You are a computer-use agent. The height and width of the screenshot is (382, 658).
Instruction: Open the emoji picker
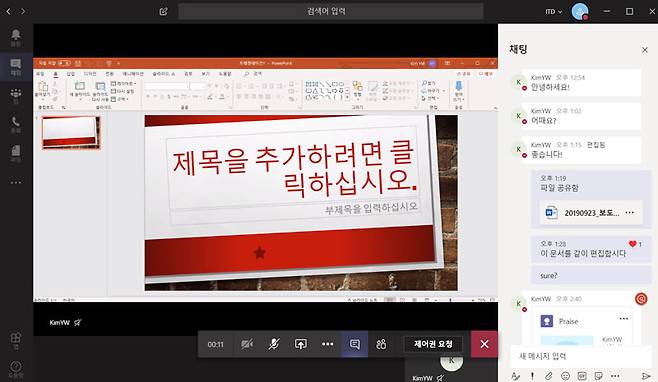(565, 376)
